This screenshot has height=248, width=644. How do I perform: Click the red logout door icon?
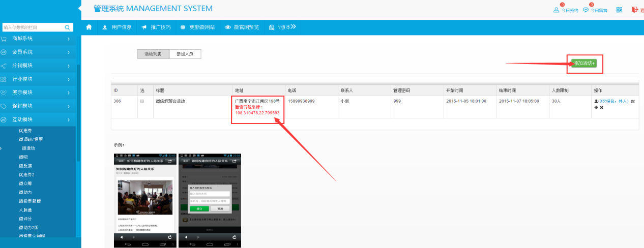pos(634,10)
